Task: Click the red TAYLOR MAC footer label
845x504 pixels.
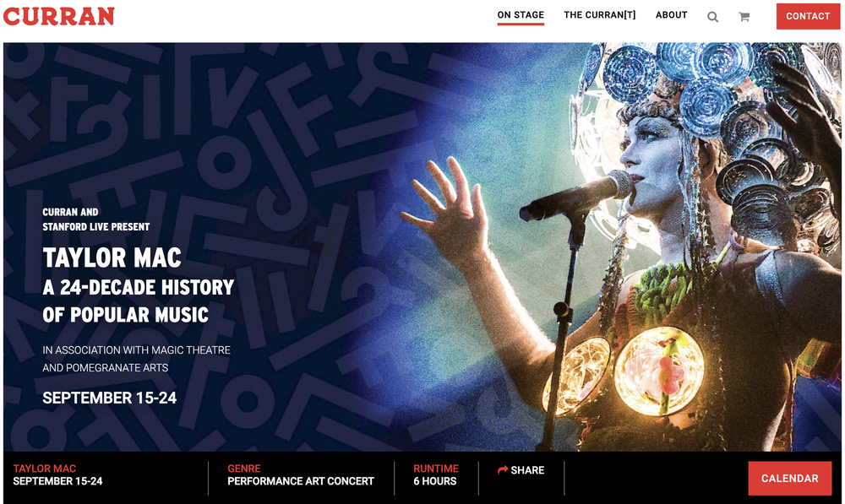Action: tap(45, 469)
